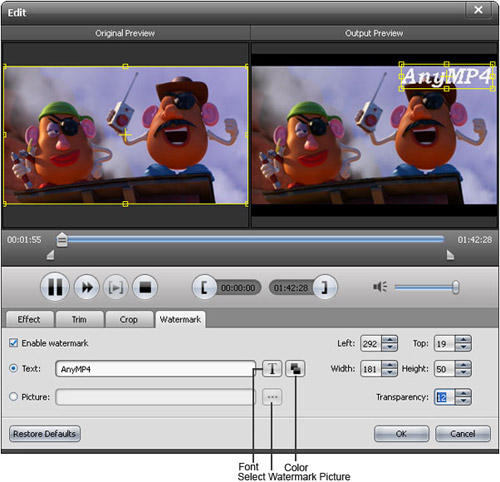Click the next frame button
This screenshot has height=482, width=500.
pos(116,287)
